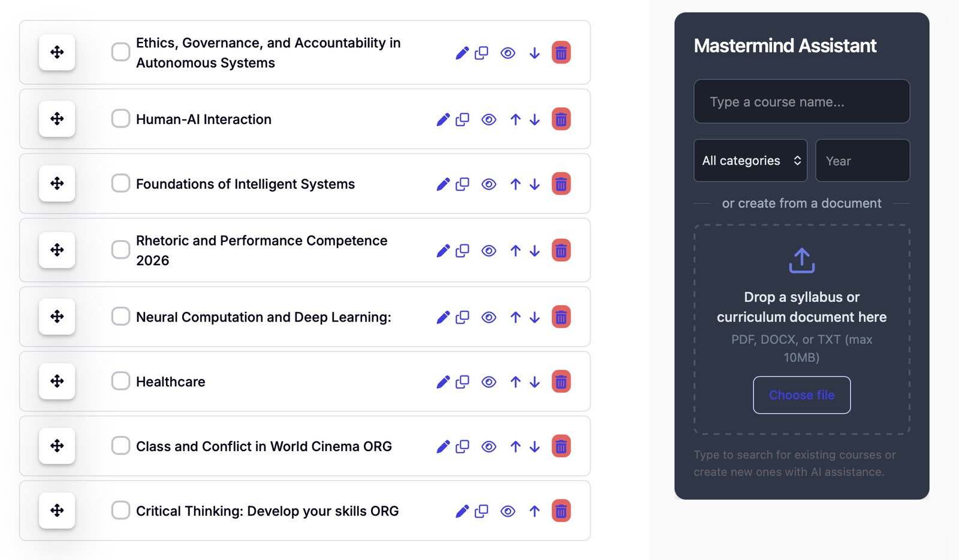Move the Healthcare course down
This screenshot has width=959, height=560.
point(535,382)
